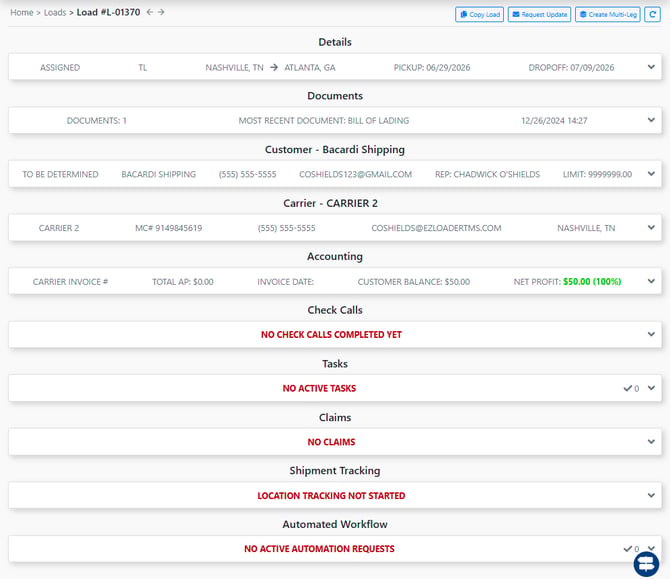
Task: Expand the Carrier 2 section chevron
Action: (651, 227)
